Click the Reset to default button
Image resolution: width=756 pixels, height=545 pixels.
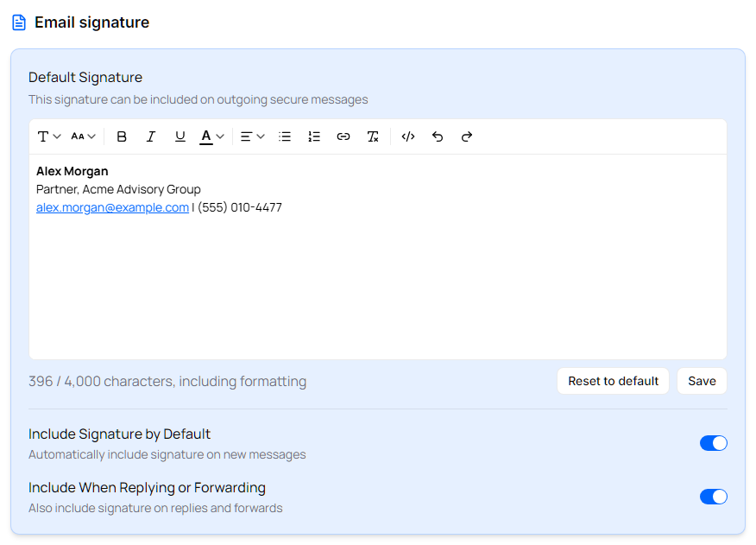613,381
